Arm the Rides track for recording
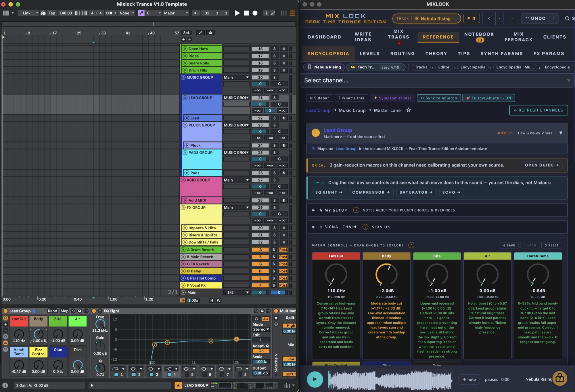575x392 pixels. pyautogui.click(x=284, y=56)
